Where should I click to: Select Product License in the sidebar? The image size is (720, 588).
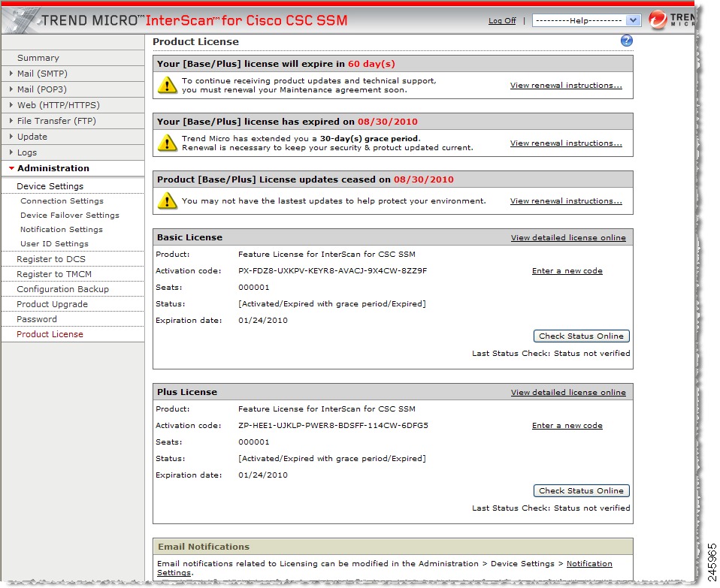click(50, 334)
